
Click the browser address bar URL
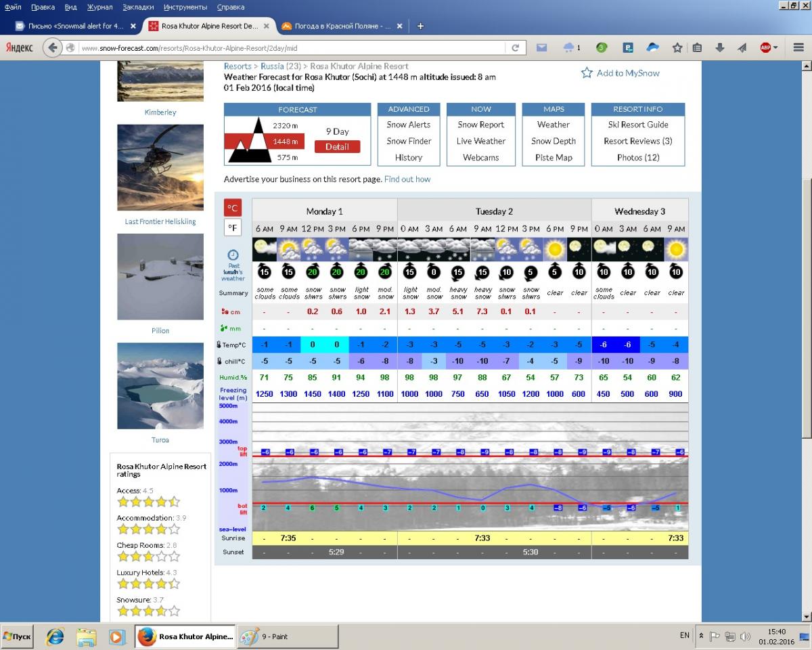291,48
